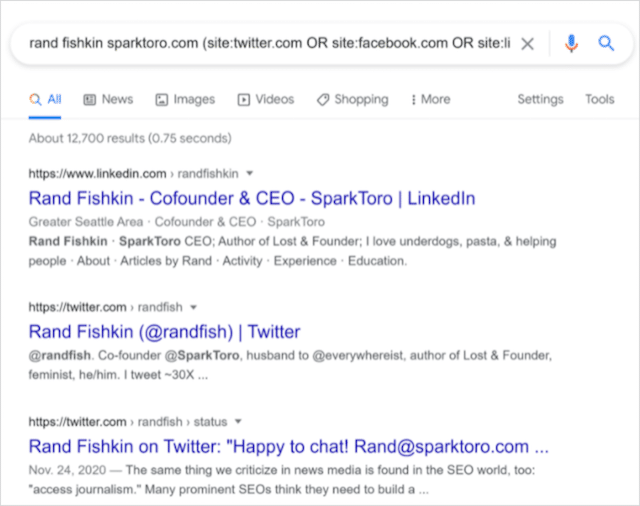Click the Shopping tab tag icon

coord(322,100)
